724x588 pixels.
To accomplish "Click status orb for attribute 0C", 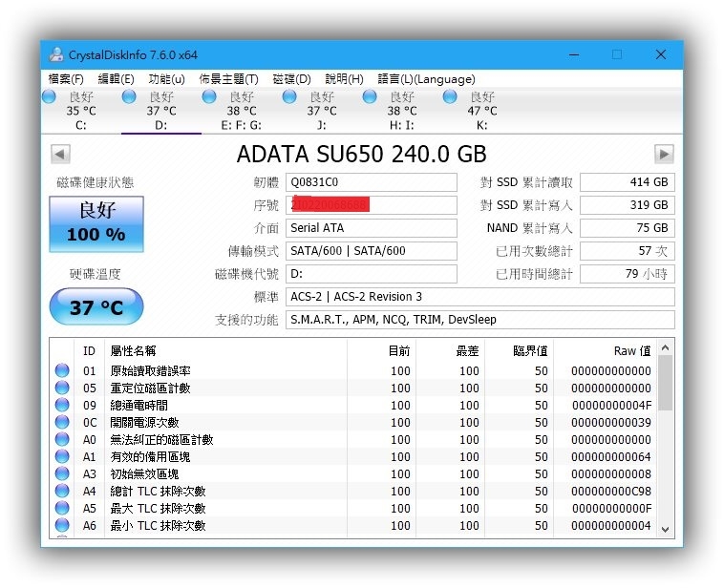I will point(62,422).
